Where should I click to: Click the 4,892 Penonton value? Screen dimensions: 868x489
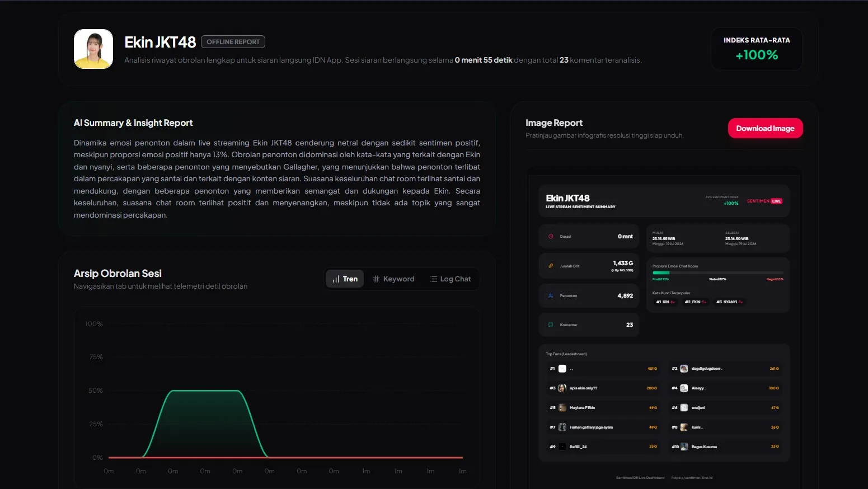click(625, 295)
